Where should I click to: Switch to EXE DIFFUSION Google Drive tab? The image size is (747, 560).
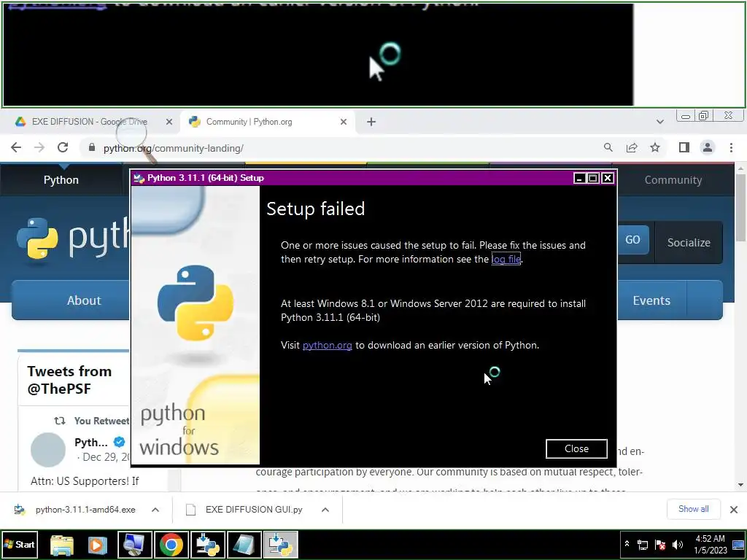coord(90,122)
